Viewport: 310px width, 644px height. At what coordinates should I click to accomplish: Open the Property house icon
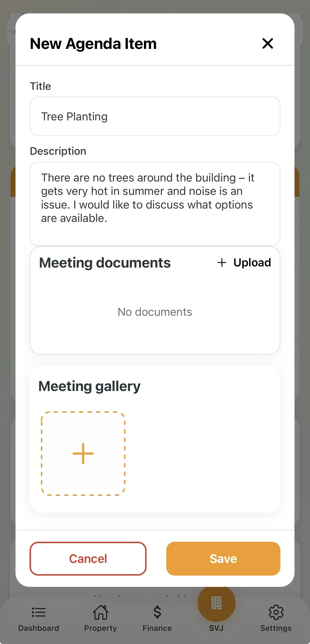[x=101, y=612]
